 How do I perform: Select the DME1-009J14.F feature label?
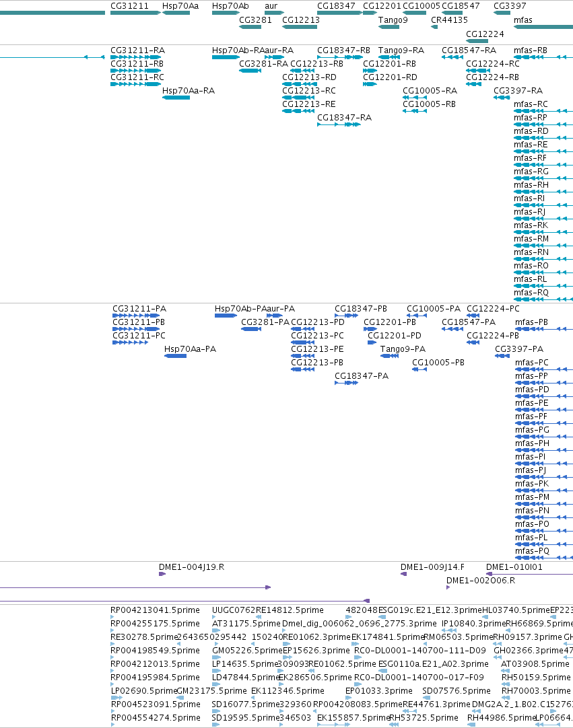click(433, 567)
